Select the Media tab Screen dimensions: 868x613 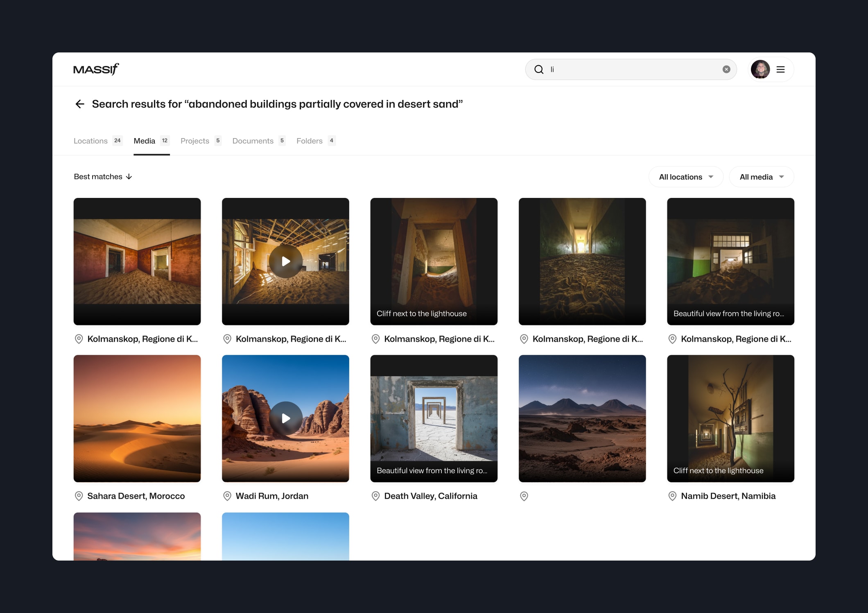coord(151,141)
